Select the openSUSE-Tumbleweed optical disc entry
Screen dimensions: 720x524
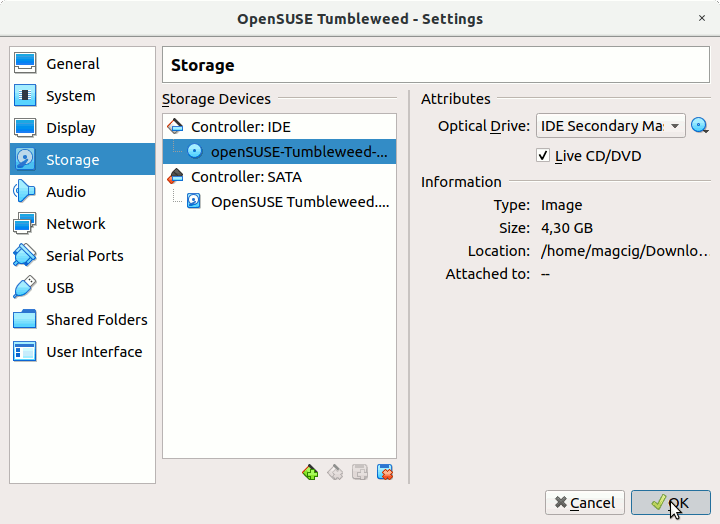279,152
